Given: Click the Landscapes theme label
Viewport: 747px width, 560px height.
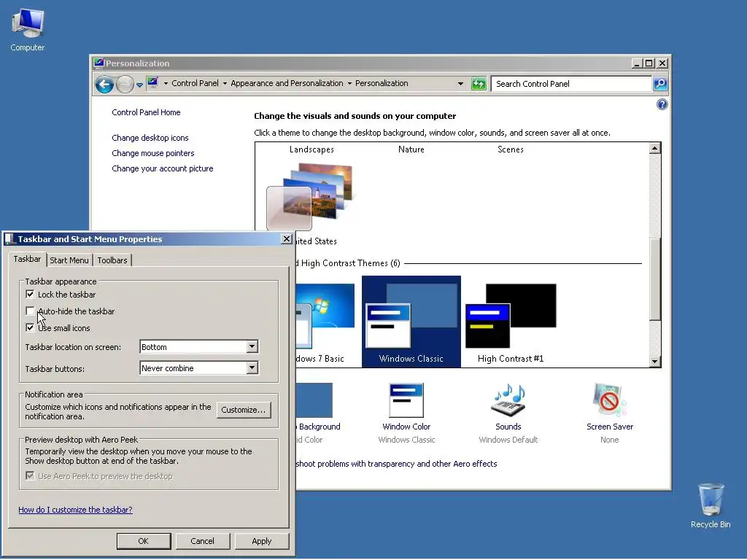Looking at the screenshot, I should pos(311,149).
